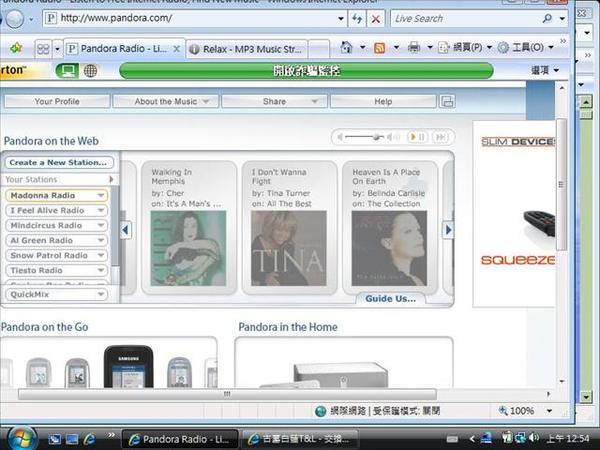Open the IE Page menu
The height and width of the screenshot is (450, 600).
(x=464, y=48)
